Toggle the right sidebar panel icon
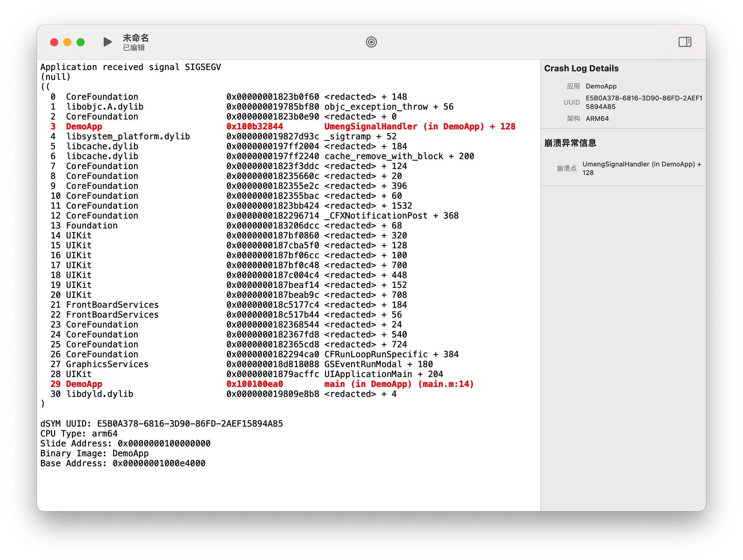 685,42
